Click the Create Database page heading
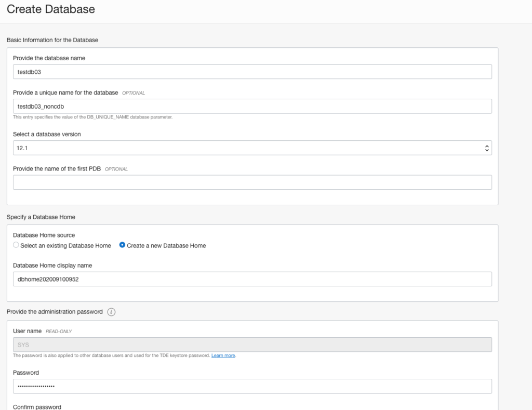 point(51,9)
